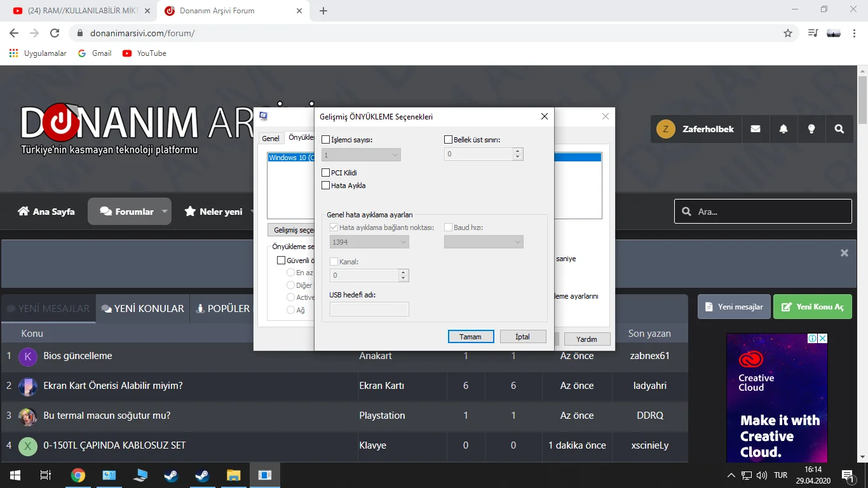Show the YENİ KONULAR tab
Screen dimensions: 868x488
point(143,309)
